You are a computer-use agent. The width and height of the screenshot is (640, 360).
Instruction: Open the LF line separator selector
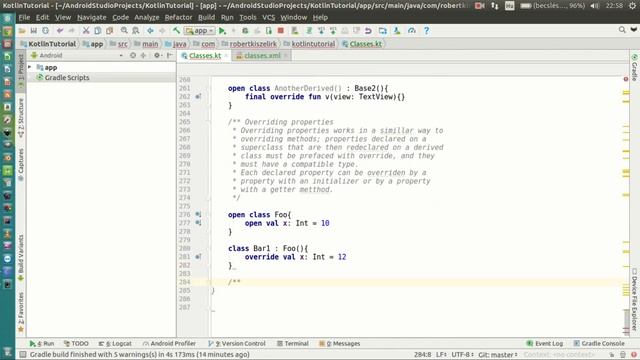(x=441, y=354)
